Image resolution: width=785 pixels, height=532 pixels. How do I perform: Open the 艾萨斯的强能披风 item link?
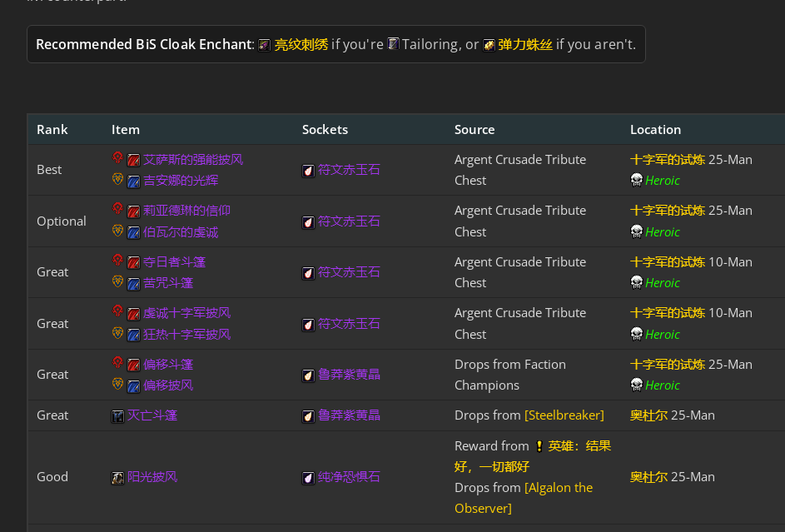[193, 160]
